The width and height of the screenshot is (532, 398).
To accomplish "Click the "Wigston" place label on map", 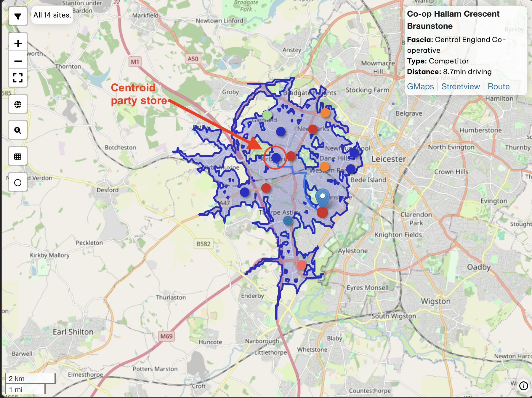I will (436, 301).
